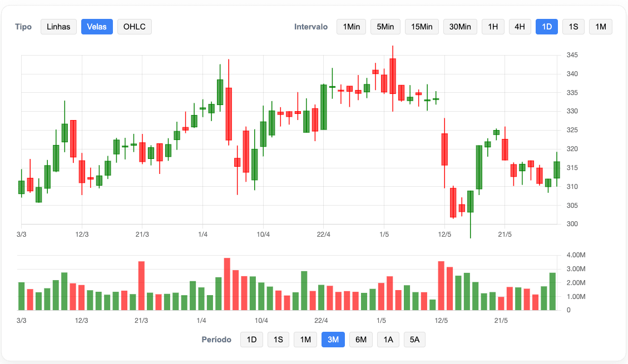Show the 1A período range

(x=388, y=340)
